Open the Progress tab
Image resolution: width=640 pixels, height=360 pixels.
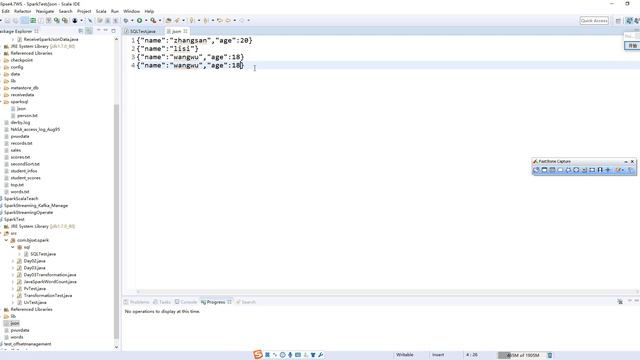pos(216,302)
